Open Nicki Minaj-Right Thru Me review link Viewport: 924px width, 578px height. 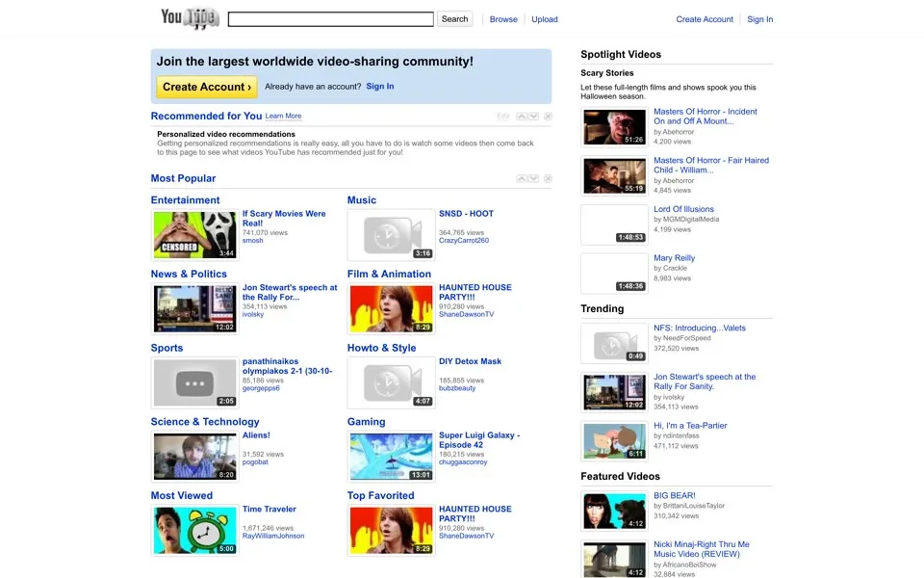tap(702, 549)
